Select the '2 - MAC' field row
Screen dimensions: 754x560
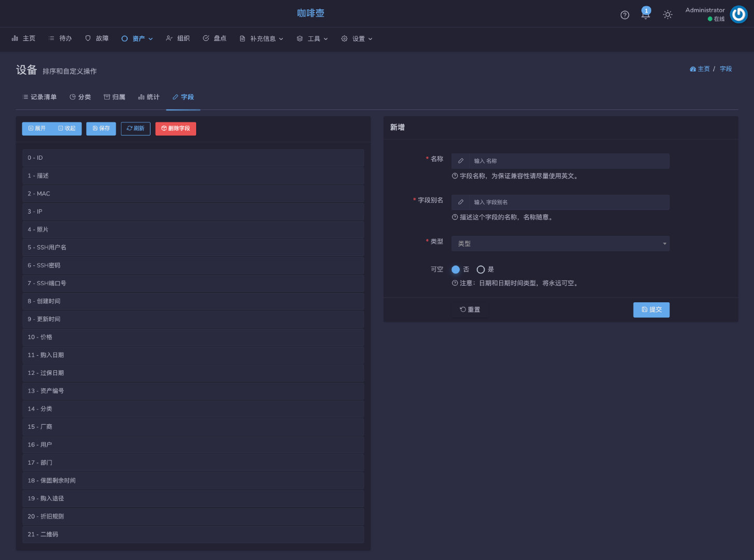pyautogui.click(x=193, y=193)
